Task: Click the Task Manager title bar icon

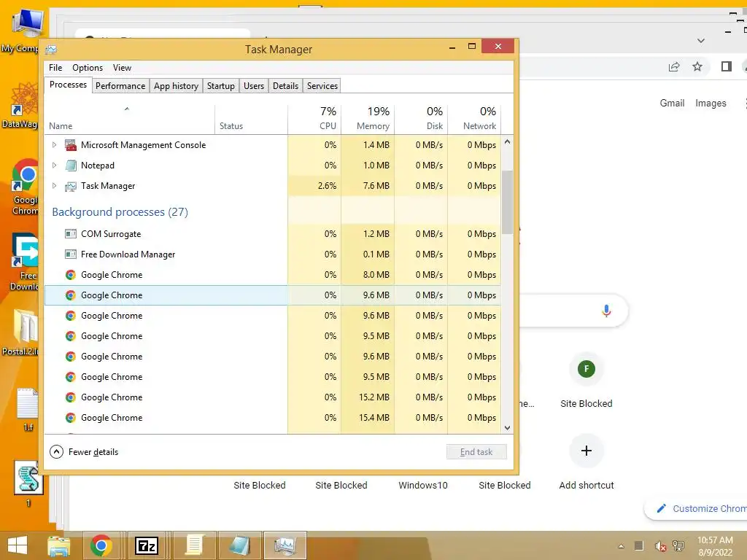Action: (x=52, y=50)
